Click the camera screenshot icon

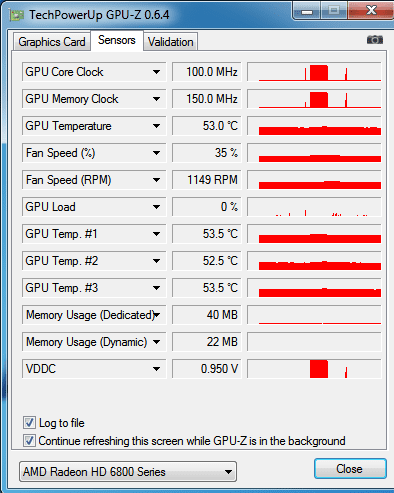point(375,40)
